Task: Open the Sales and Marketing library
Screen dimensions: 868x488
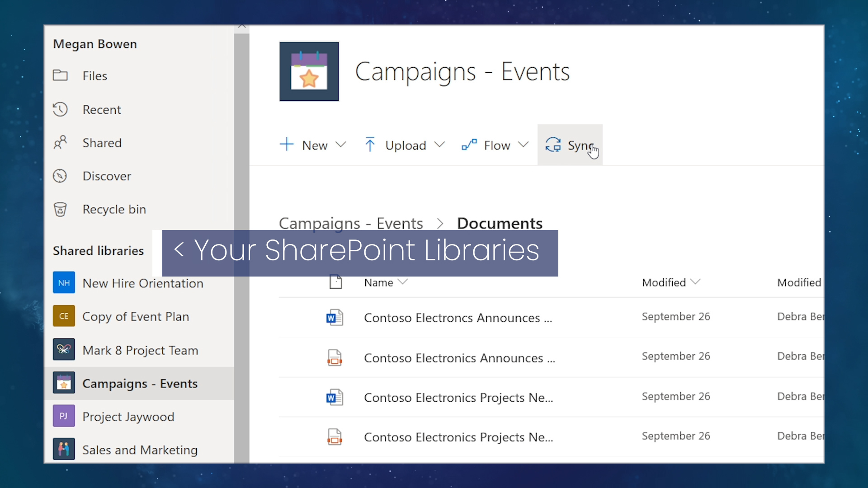Action: click(139, 450)
